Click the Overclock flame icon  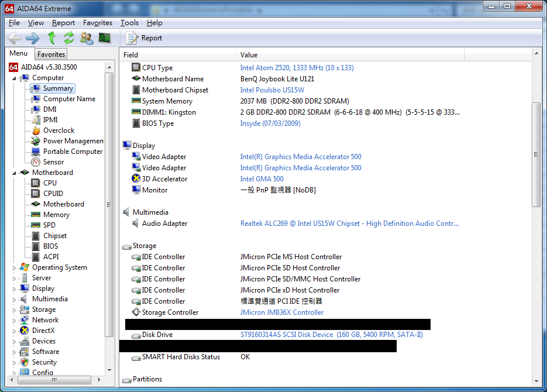36,130
